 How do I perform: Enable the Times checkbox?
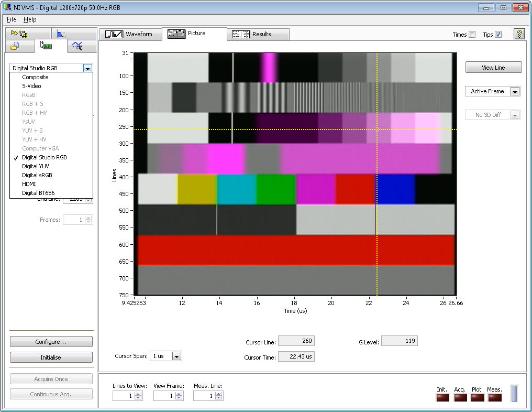point(472,35)
